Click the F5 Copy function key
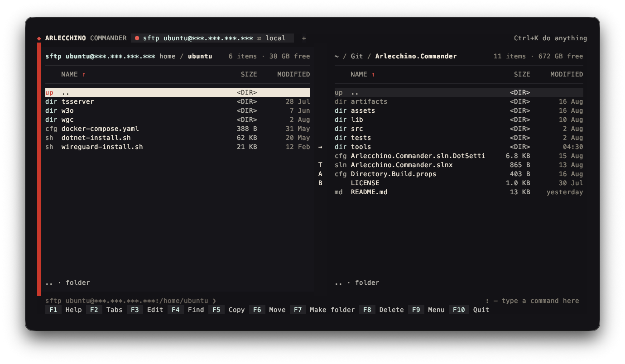The width and height of the screenshot is (625, 364). tap(227, 310)
